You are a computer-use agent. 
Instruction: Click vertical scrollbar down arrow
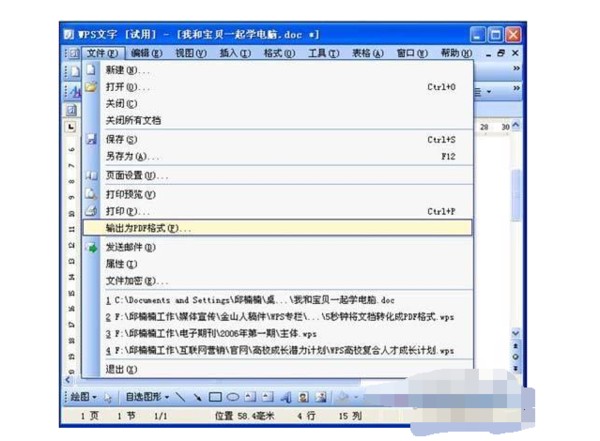515,333
